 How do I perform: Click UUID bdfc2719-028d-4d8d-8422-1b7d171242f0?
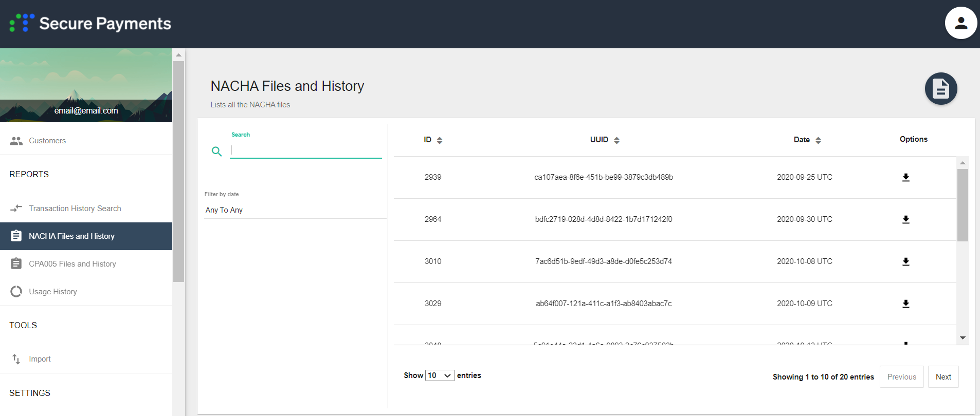click(x=604, y=219)
